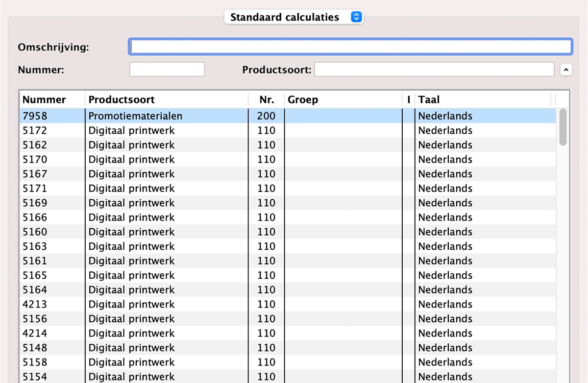Click the Omschrijving input field
Screen dimensions: 588x383
click(350, 47)
